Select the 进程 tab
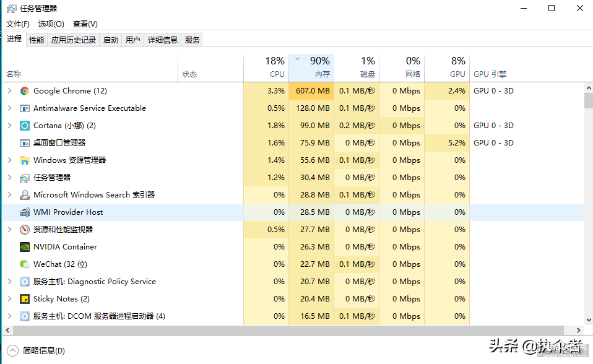 click(x=14, y=39)
